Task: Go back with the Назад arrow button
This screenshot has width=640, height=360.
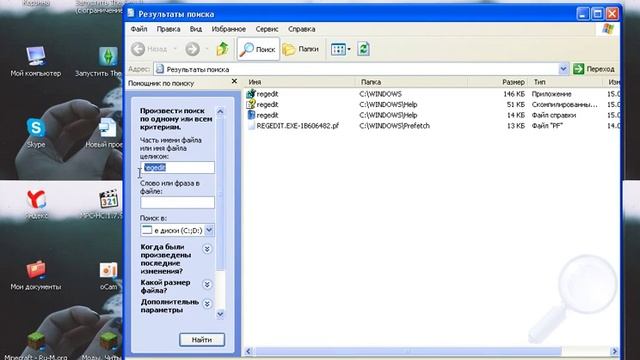Action: coord(149,49)
